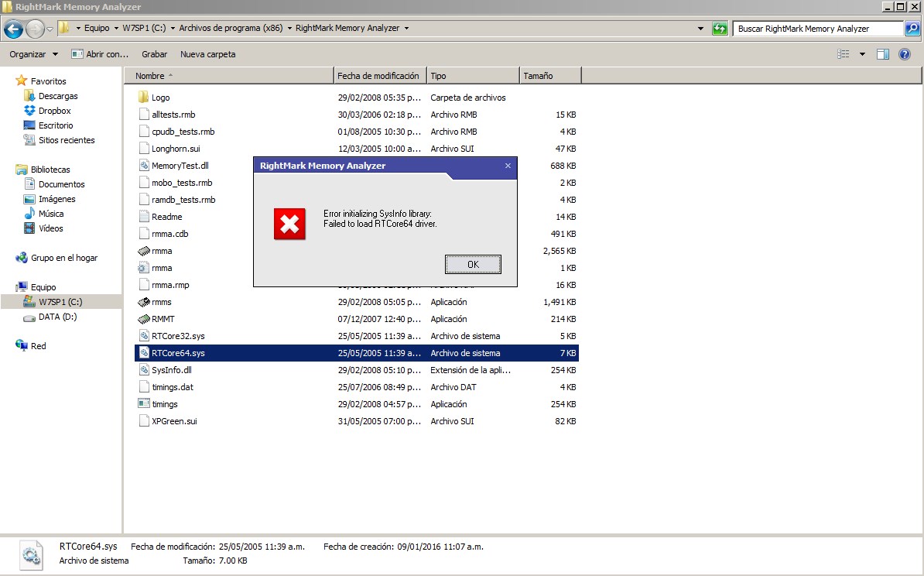Sort by the Nombre column header
924x576 pixels.
point(228,75)
